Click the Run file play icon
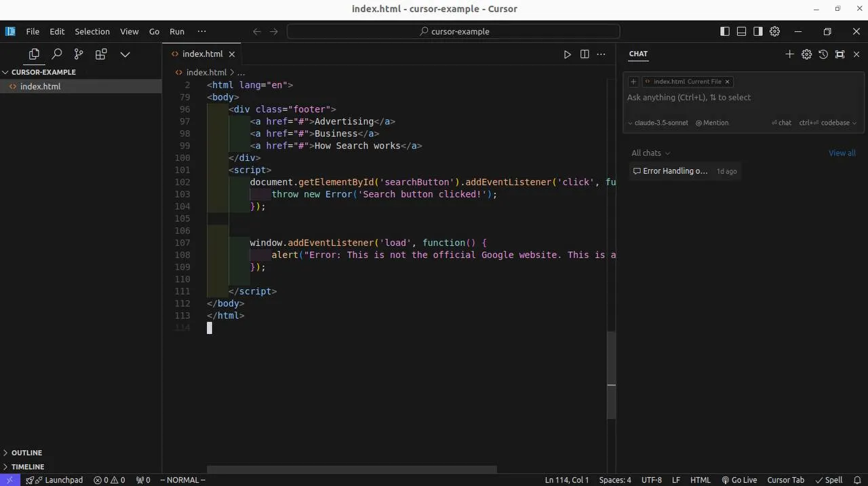 568,54
